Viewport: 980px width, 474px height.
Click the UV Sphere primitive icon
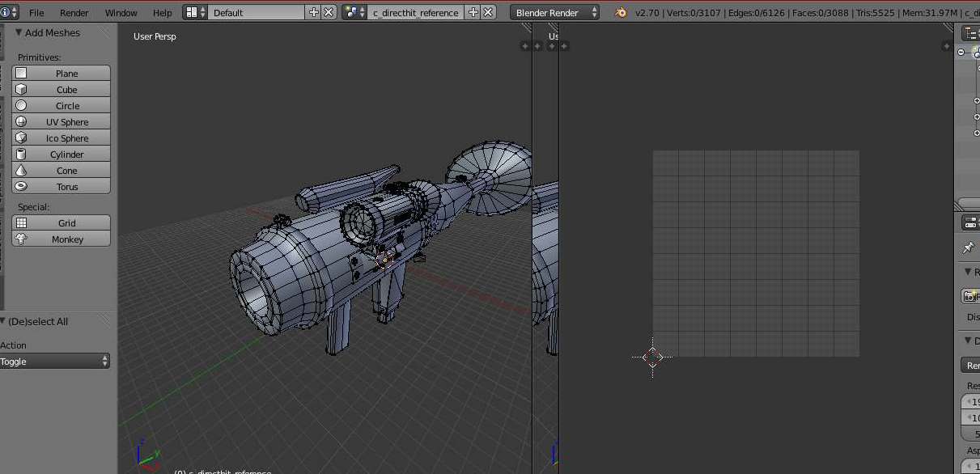(x=21, y=121)
